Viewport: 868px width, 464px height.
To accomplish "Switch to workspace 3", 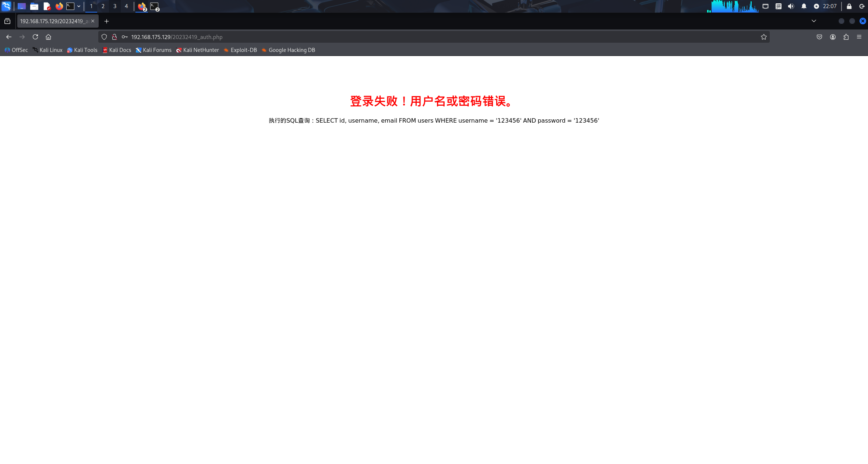I will 114,6.
